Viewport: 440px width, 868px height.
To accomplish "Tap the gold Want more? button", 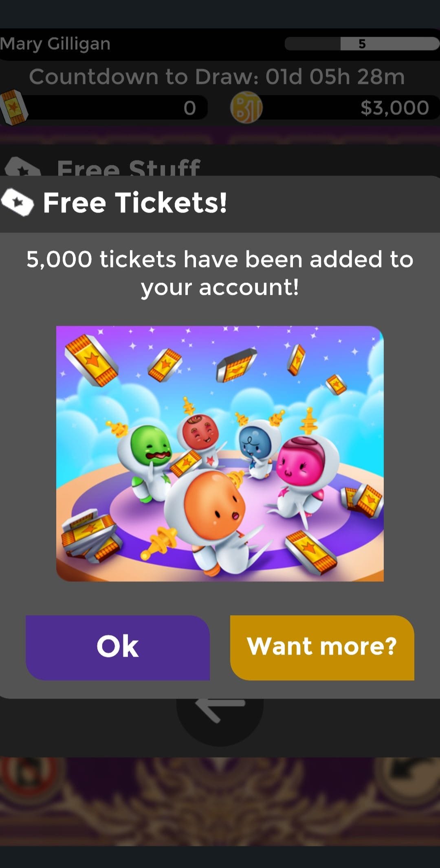I will [x=322, y=647].
